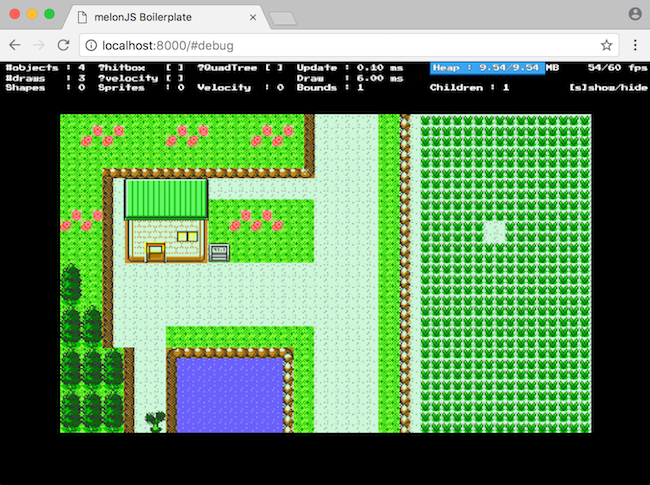This screenshot has height=485, width=650.
Task: Close the melonJS Boilerplate tab
Action: [x=253, y=17]
